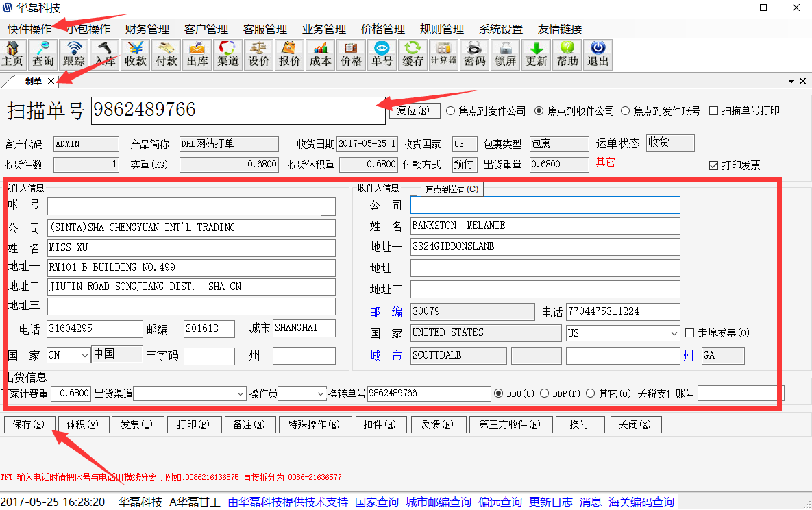Viewport: 812px width, 510px height.
Task: Lock the screen with 锁屏 icon
Action: [x=506, y=55]
